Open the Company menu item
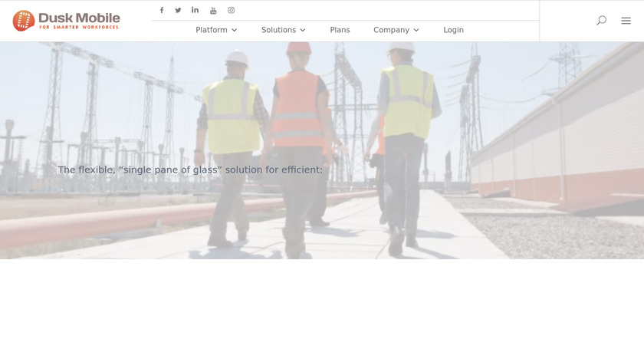This screenshot has width=644, height=362. point(392,30)
